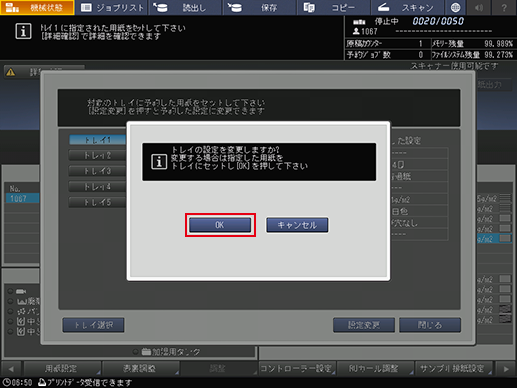Open the 印カール調整 menu
This screenshot has width=517, height=388.
(375, 369)
